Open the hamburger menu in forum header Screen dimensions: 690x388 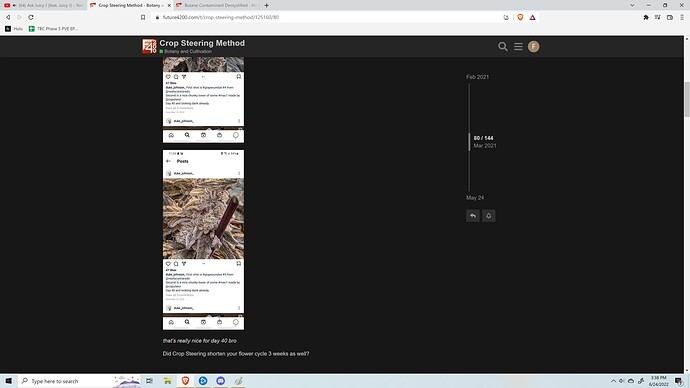tap(518, 47)
